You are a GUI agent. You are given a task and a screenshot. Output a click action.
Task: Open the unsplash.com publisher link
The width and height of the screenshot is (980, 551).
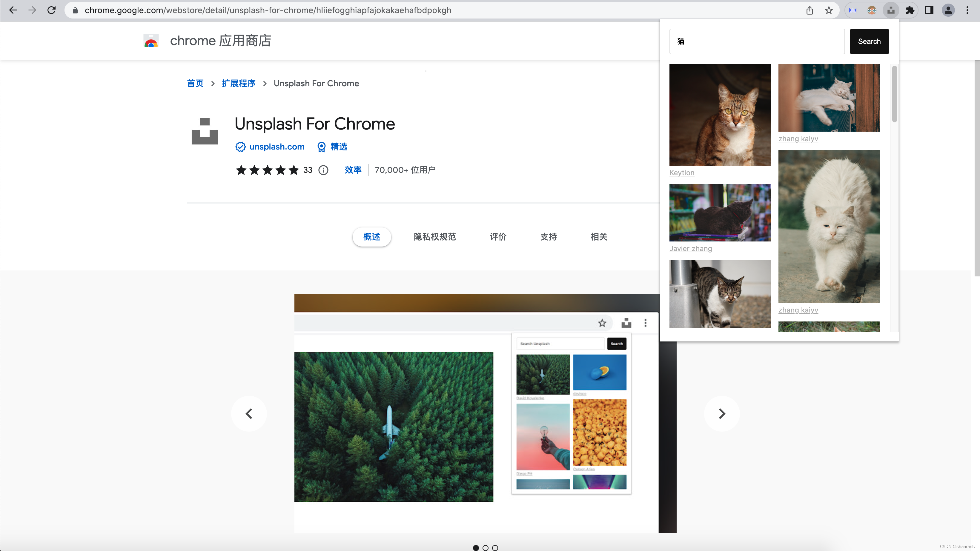277,147
